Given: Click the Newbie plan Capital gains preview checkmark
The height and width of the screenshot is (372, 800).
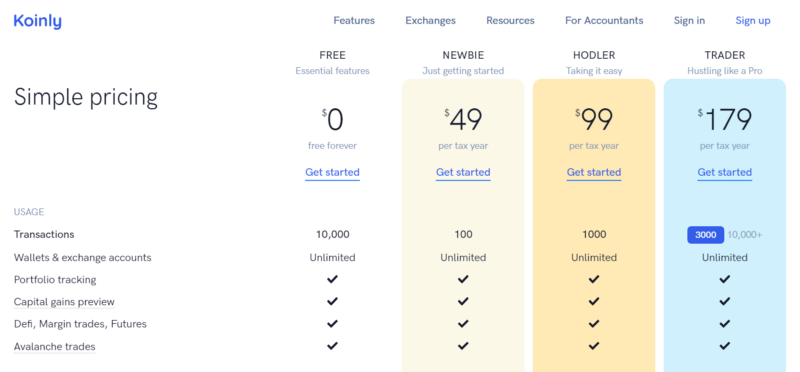Looking at the screenshot, I should (463, 302).
